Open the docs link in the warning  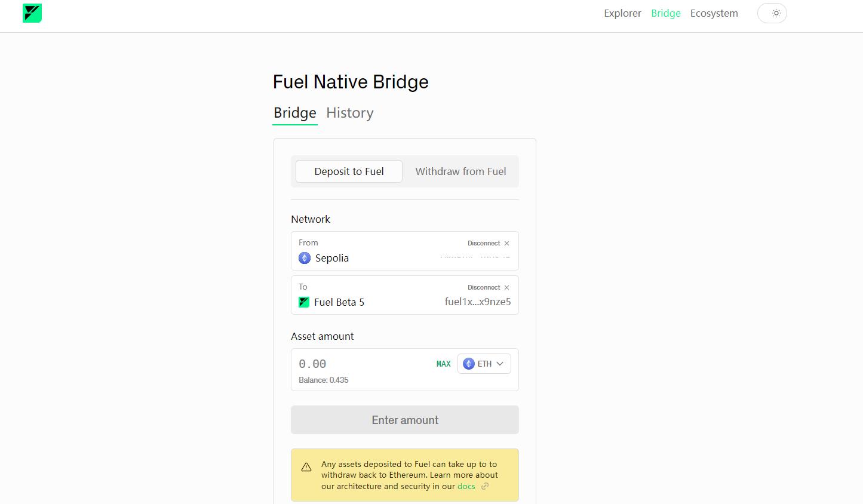(x=466, y=486)
